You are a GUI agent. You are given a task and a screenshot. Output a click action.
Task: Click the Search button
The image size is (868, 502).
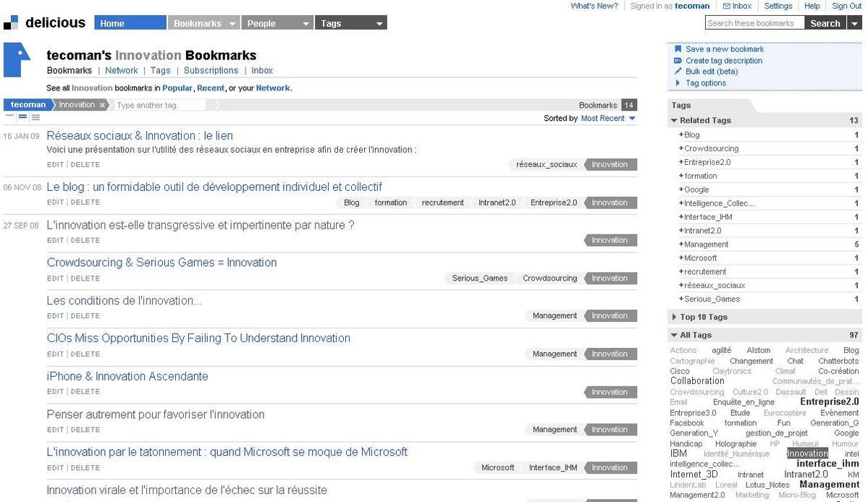(x=825, y=22)
